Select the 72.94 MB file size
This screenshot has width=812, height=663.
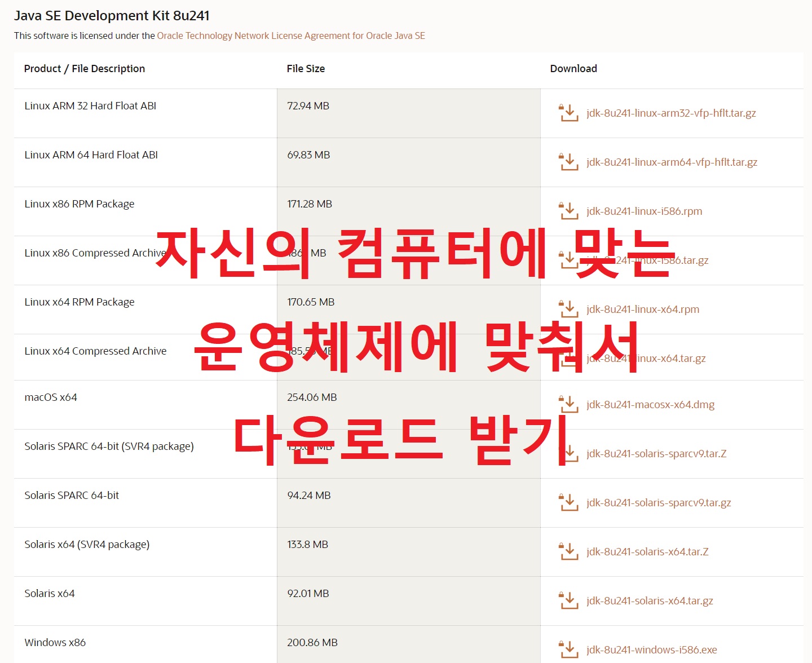tap(308, 105)
